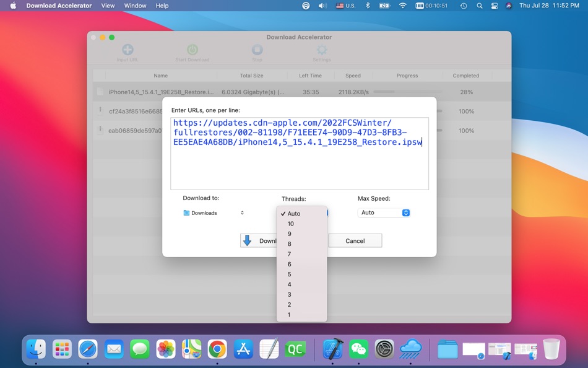
Task: Choose 5 threads from the list
Action: coord(301,274)
